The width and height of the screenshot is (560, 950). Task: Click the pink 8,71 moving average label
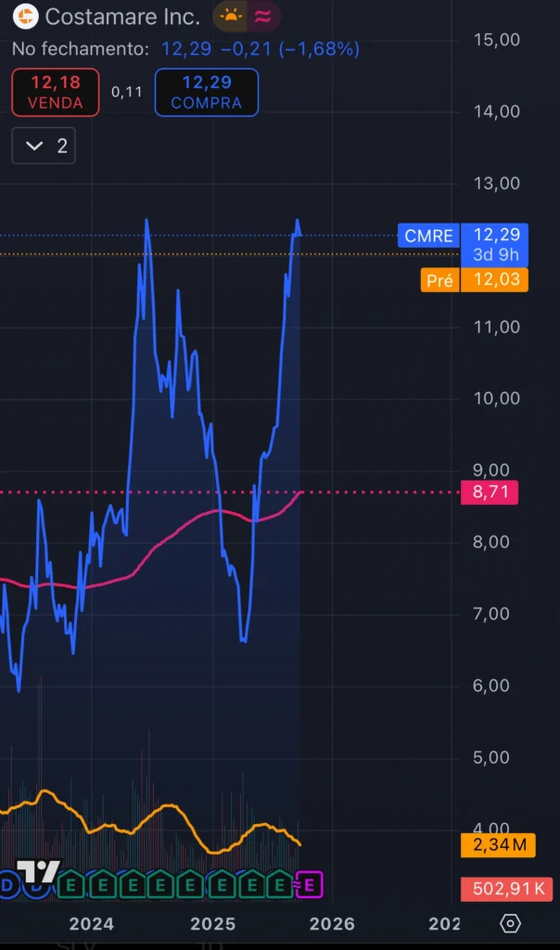click(489, 493)
